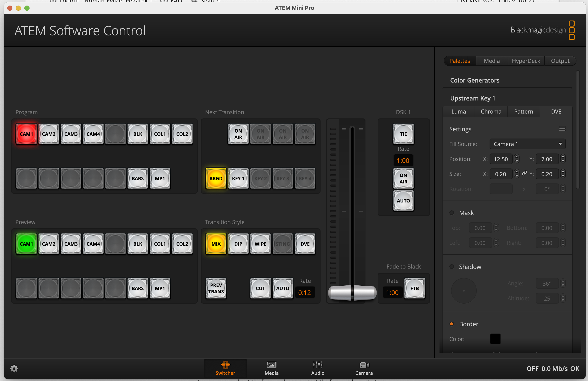Select COL2 on the Preview bus
Image resolution: width=588 pixels, height=381 pixels.
182,244
